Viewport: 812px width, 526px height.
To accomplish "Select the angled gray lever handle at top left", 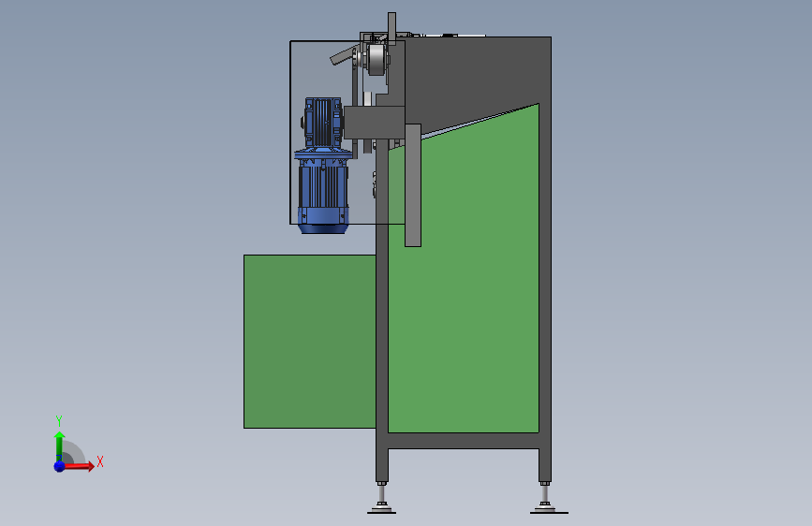I will click(x=342, y=56).
